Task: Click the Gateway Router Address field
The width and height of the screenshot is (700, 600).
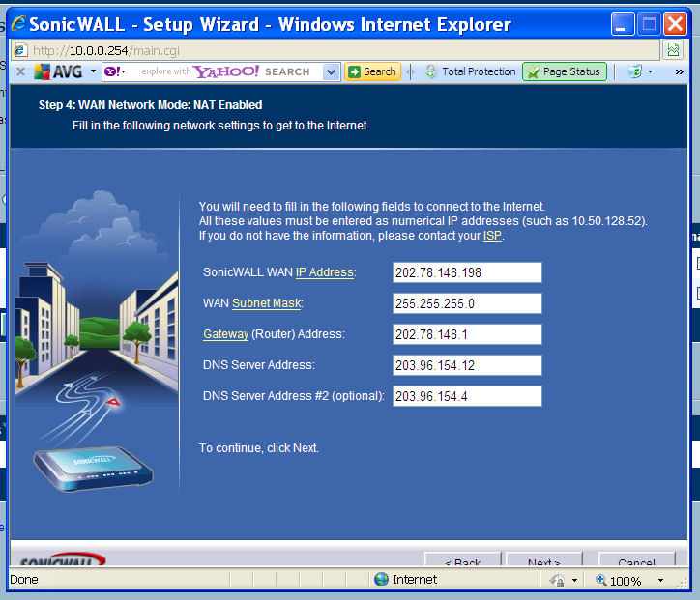Action: 467,334
